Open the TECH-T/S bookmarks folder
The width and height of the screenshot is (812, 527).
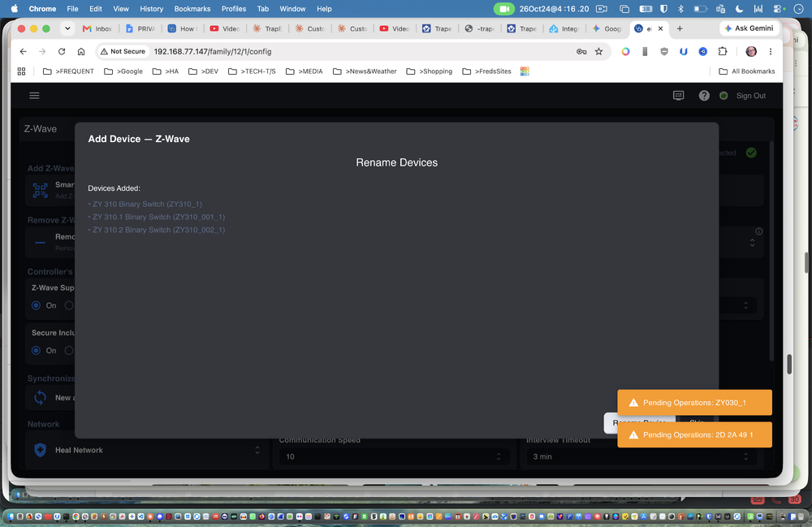[253, 71]
